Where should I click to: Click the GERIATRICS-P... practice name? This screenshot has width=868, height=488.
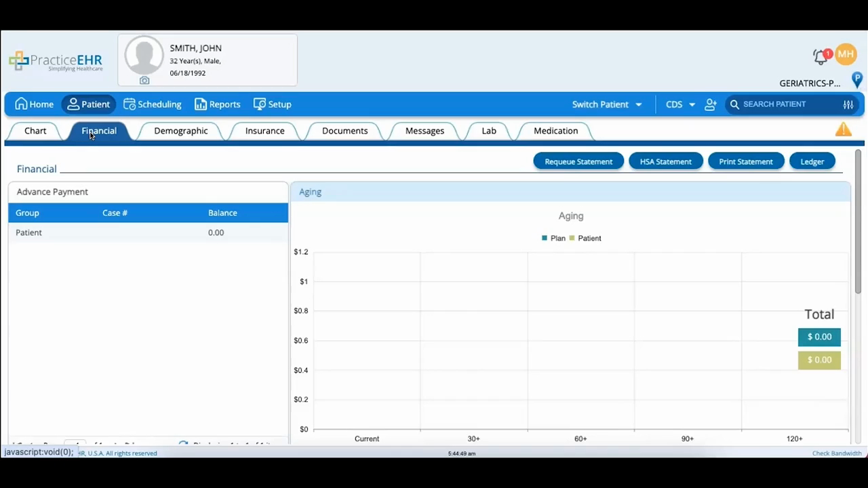[x=810, y=83]
